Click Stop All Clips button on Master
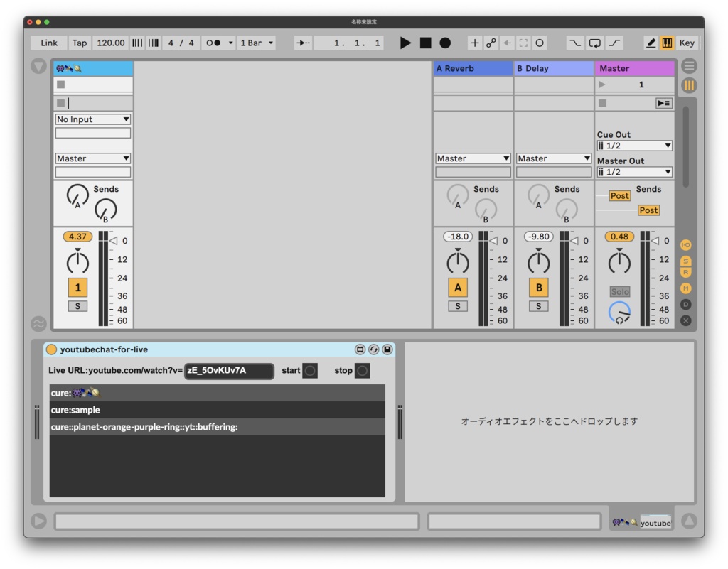 point(603,103)
